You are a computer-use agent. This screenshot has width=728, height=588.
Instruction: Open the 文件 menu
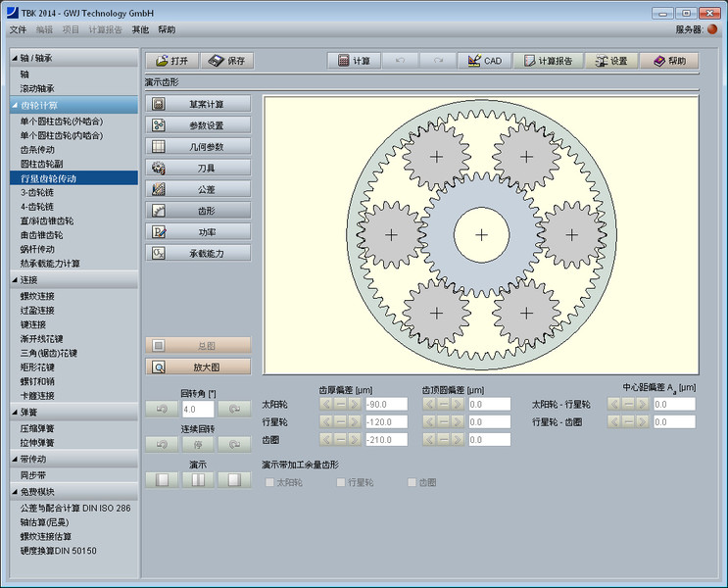click(x=18, y=30)
